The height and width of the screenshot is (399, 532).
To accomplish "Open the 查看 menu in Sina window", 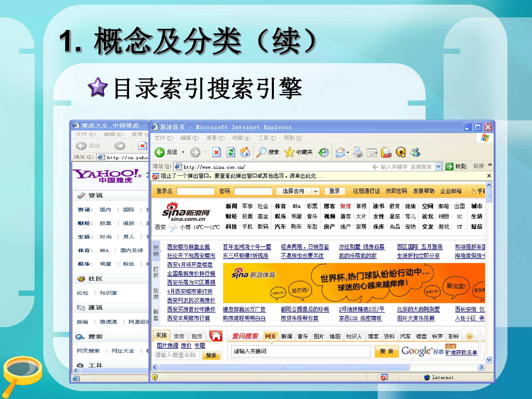I will [215, 138].
